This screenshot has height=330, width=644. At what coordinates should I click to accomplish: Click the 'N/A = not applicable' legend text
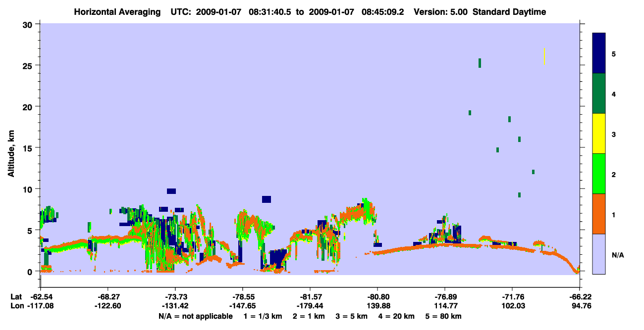coord(195,316)
